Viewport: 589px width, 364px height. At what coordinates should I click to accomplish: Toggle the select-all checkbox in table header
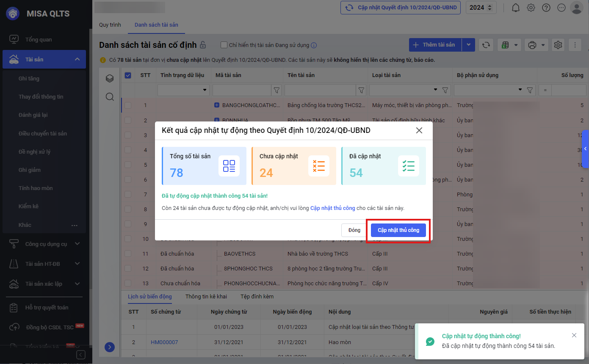click(x=128, y=75)
